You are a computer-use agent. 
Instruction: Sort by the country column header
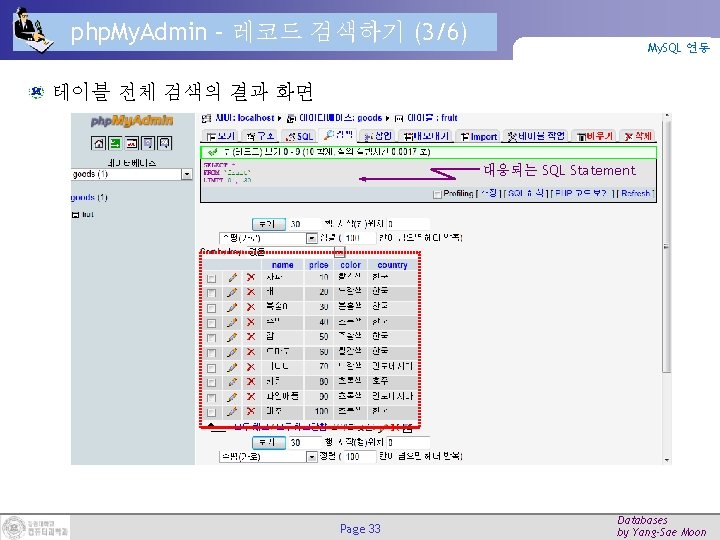point(392,265)
